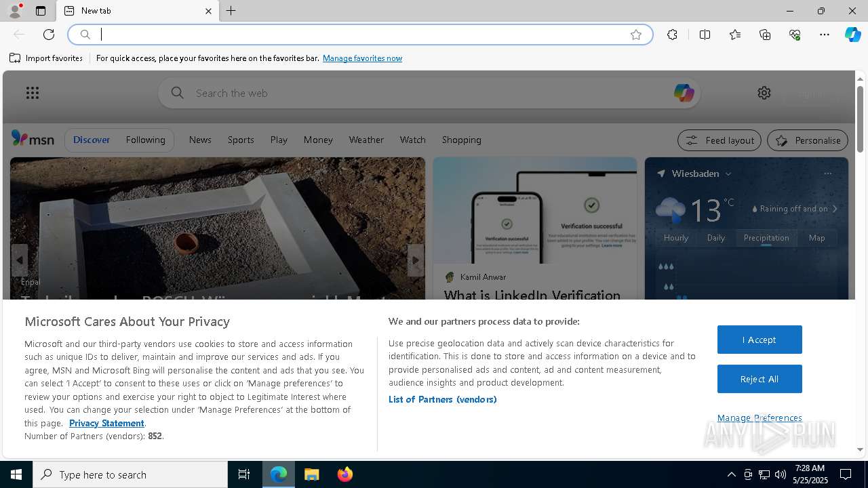Show hidden system tray icons
This screenshot has height=488, width=868.
pos(731,474)
